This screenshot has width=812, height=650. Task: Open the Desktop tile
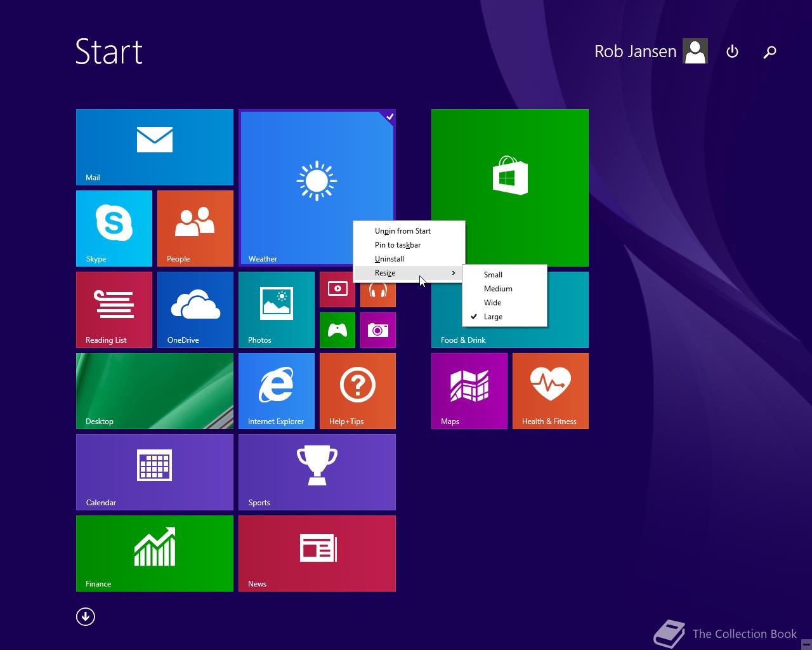click(x=155, y=391)
